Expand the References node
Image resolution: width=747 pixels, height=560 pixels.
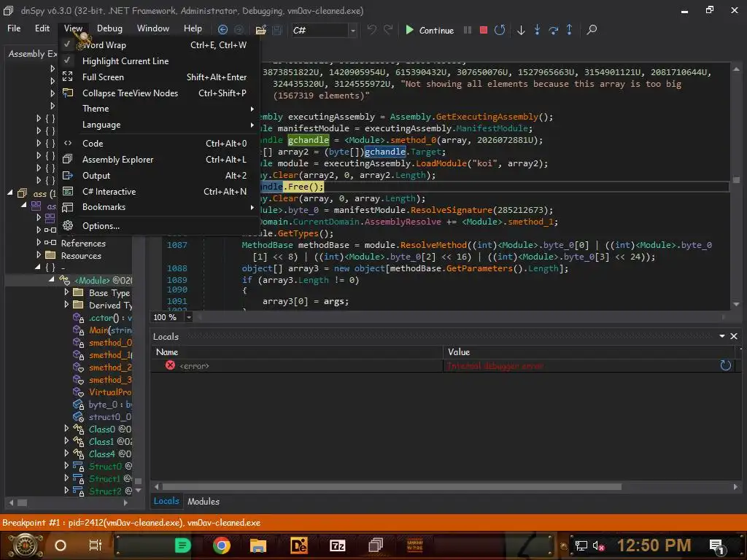(x=39, y=242)
